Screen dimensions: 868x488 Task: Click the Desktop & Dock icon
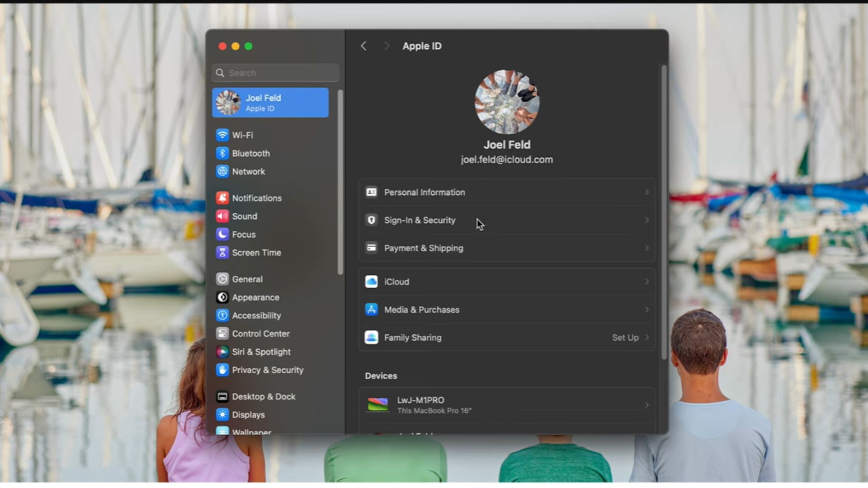(x=222, y=396)
